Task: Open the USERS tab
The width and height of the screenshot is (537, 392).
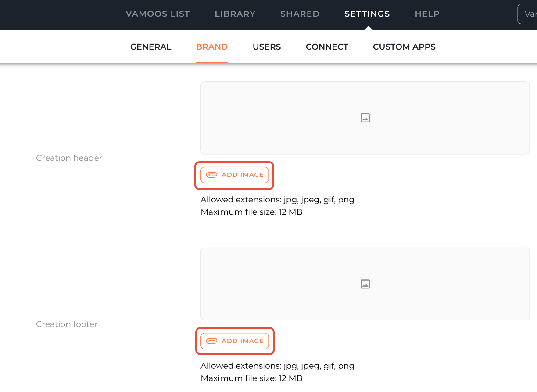Action: pos(267,47)
